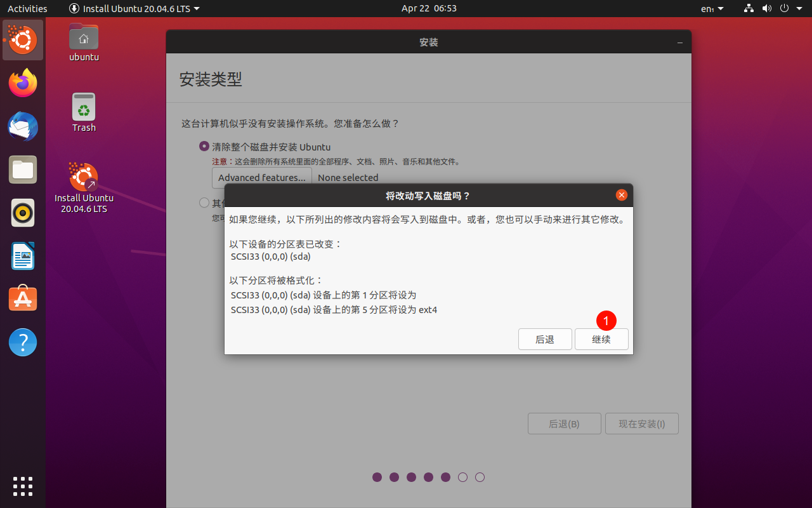812x508 pixels.
Task: Open LibreOffice Writer from the dock
Action: 23,256
